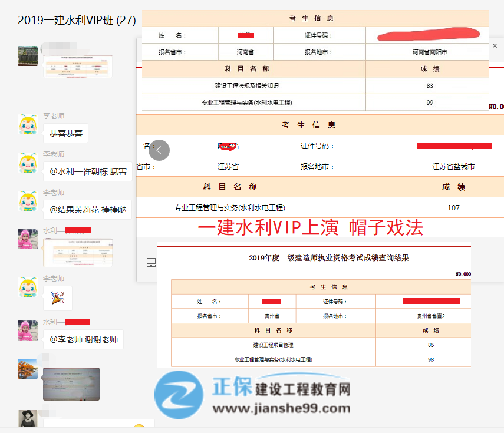Click the black-and-white portrait avatar at bottom

tap(28, 419)
